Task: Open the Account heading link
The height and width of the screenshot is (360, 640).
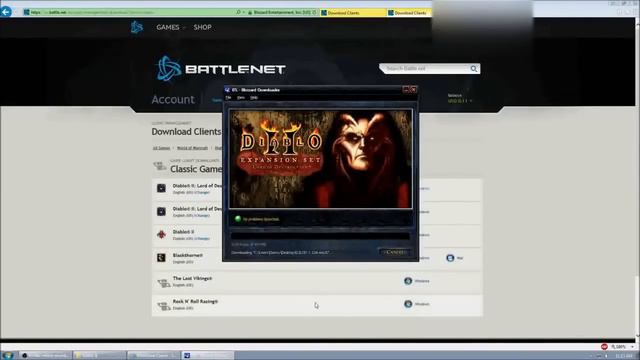Action: pos(173,100)
